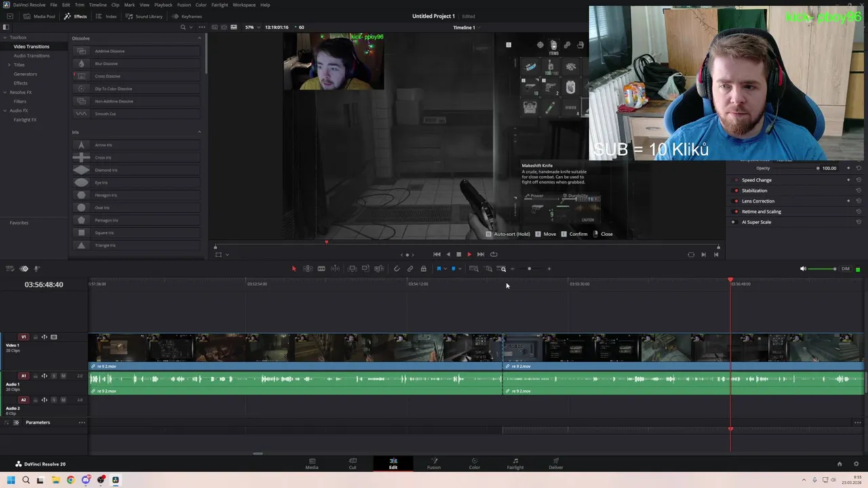The image size is (868, 488).
Task: Switch to the Deliver page tab
Action: coord(556,464)
